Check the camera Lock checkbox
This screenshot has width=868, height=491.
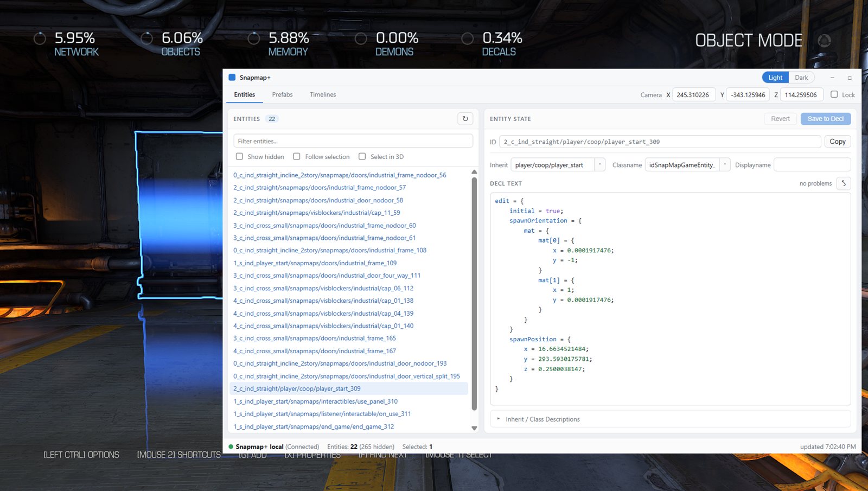coord(834,94)
